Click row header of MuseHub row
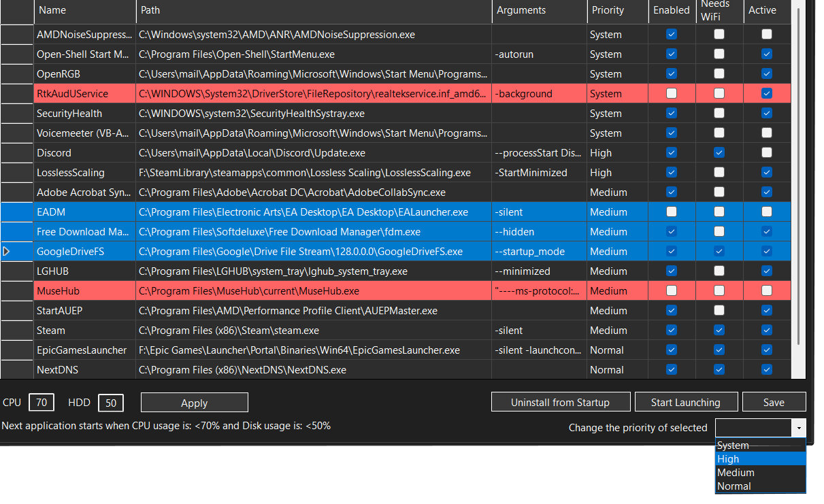Screen dimensions: 824x504 [17, 291]
